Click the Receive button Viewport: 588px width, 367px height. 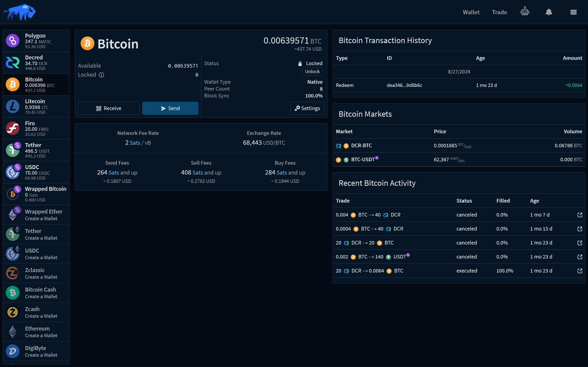[x=109, y=108]
